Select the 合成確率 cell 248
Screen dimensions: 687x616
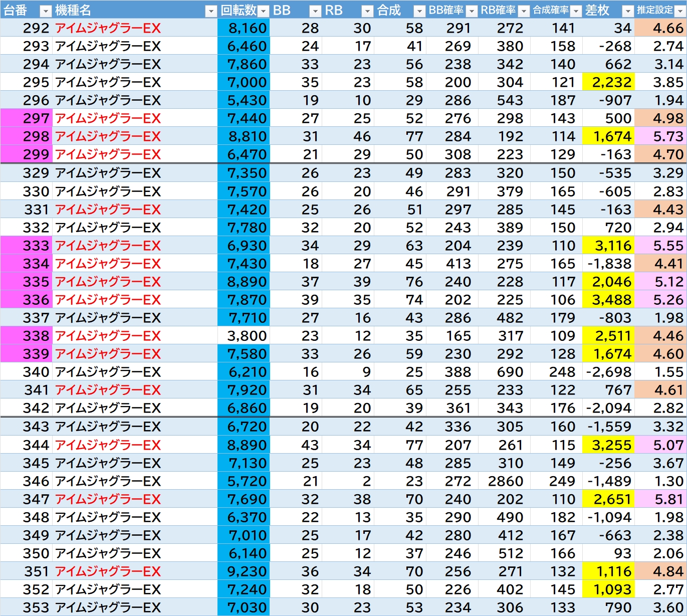point(556,372)
